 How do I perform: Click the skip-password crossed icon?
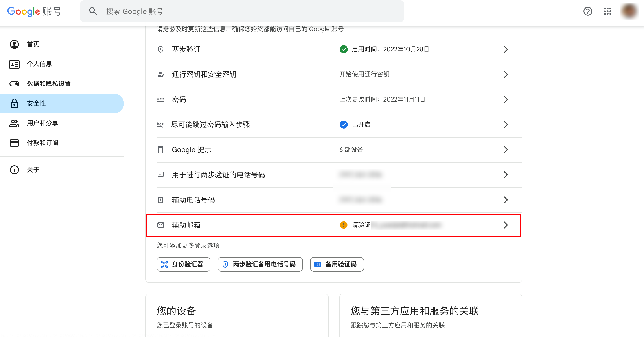tap(160, 125)
